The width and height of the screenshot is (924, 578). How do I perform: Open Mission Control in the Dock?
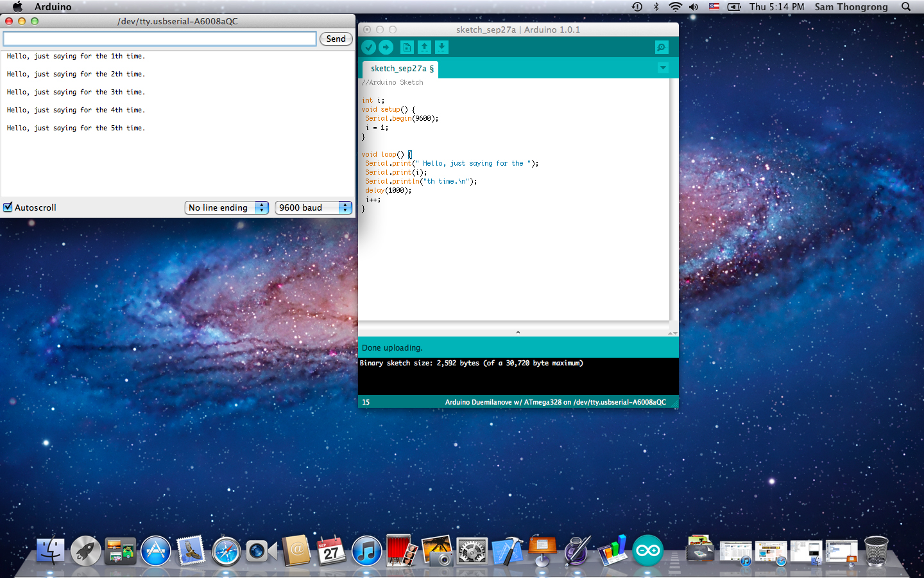click(x=121, y=551)
